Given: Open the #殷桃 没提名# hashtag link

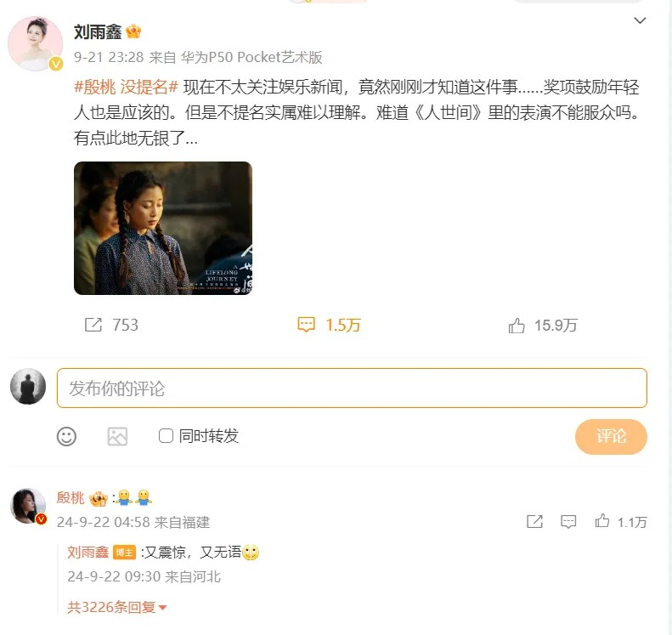Looking at the screenshot, I should [x=126, y=86].
